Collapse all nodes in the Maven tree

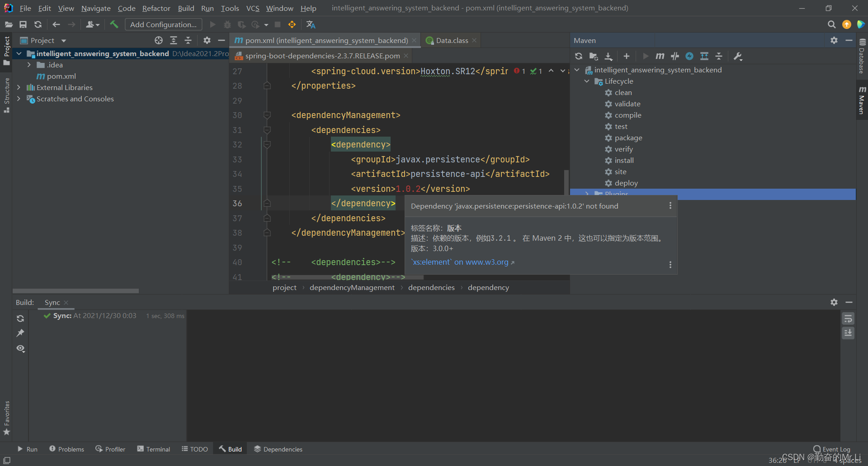tap(719, 56)
